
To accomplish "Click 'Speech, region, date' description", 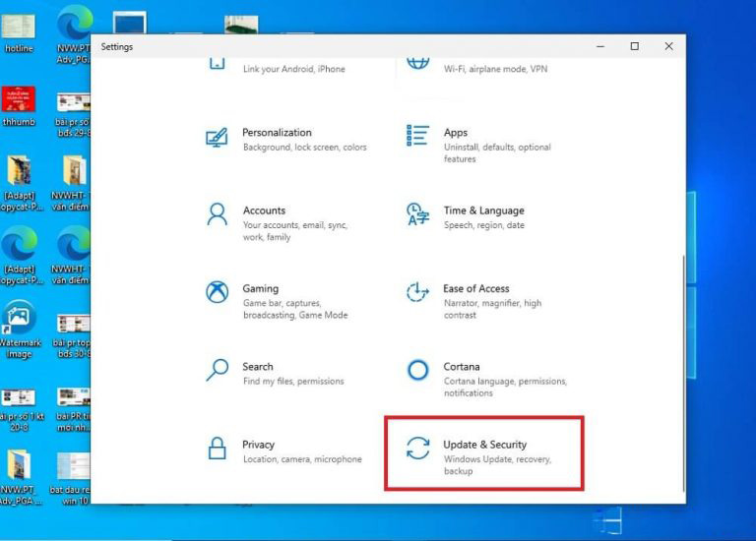I will 484,225.
